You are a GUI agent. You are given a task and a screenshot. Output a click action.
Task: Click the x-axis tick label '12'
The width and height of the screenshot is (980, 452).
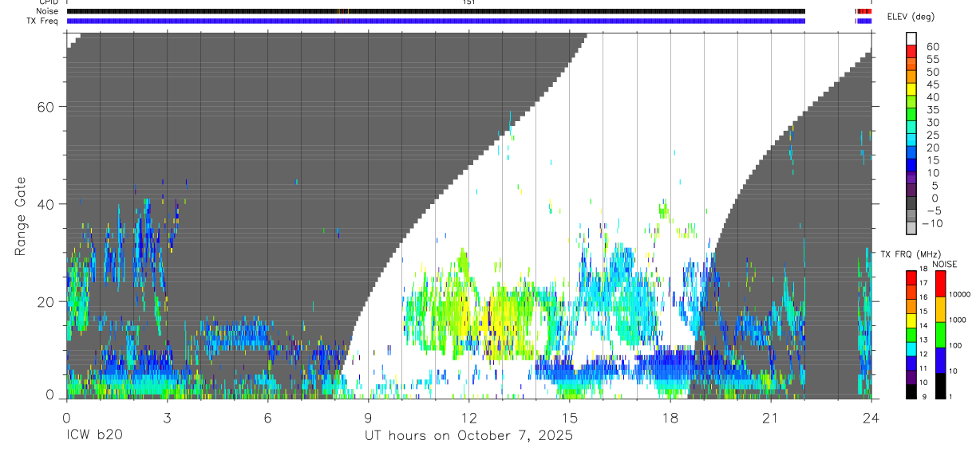[x=468, y=418]
